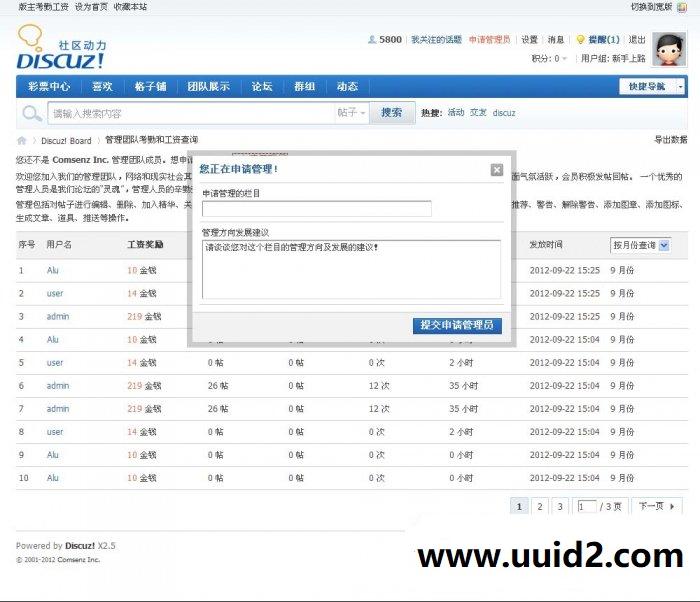Click the 导出数据 link
This screenshot has height=602, width=700.
tap(671, 140)
